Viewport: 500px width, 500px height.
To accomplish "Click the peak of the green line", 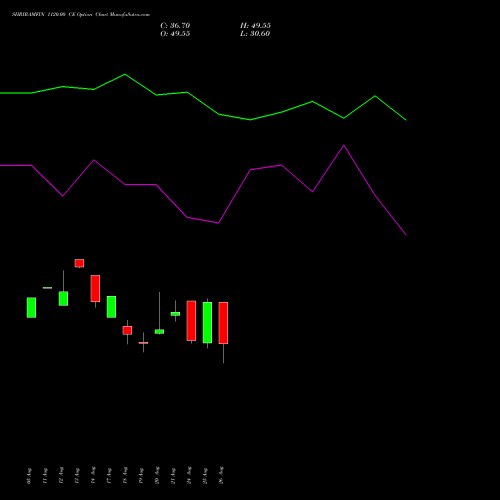I will (125, 74).
